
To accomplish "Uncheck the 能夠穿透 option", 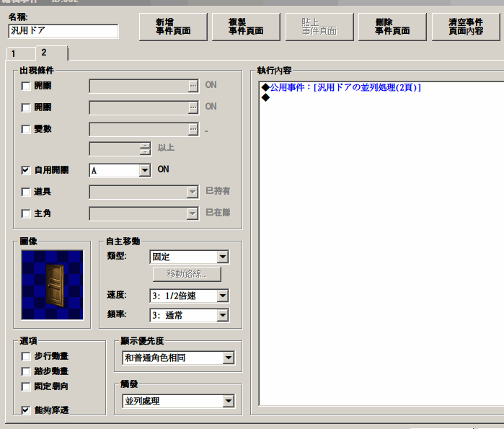I will click(x=26, y=410).
